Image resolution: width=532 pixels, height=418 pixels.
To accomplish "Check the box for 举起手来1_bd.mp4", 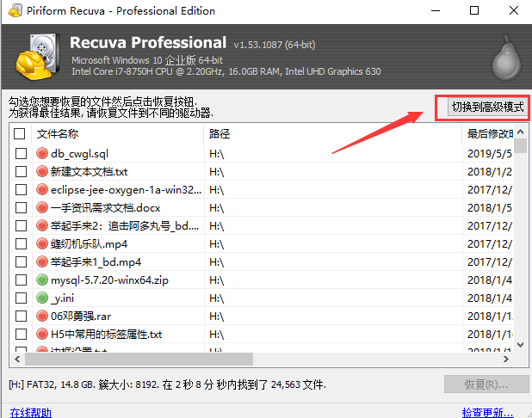I will pos(21,261).
